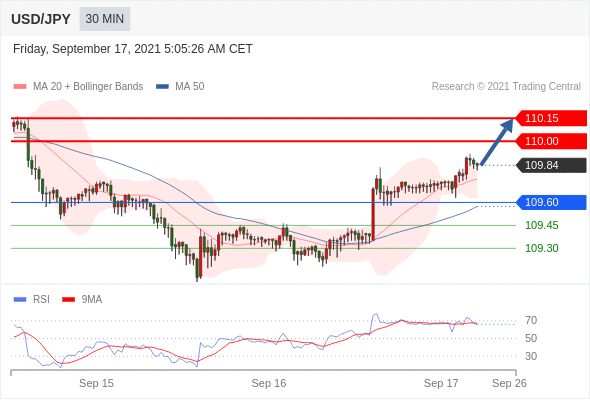
Task: Click the MA 20 + Bollinger Bands legend swatch
Action: point(20,87)
